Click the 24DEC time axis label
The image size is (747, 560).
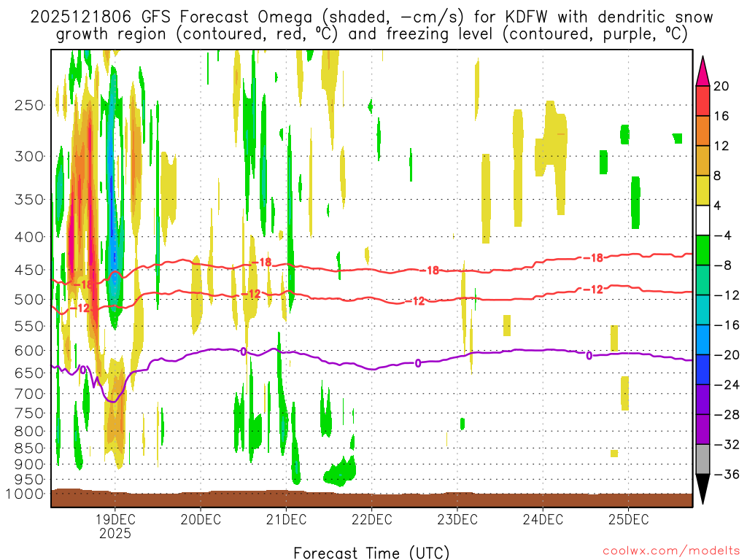point(543,519)
